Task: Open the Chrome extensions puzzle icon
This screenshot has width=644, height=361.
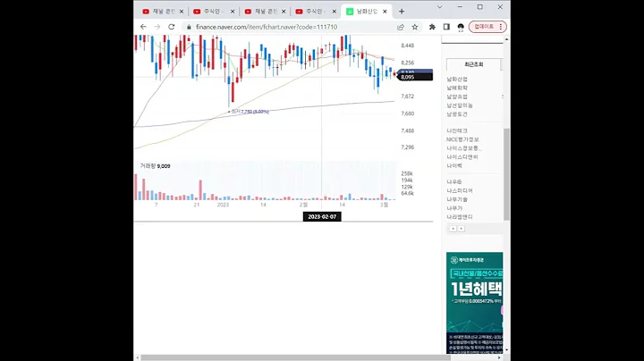Action: [432, 27]
